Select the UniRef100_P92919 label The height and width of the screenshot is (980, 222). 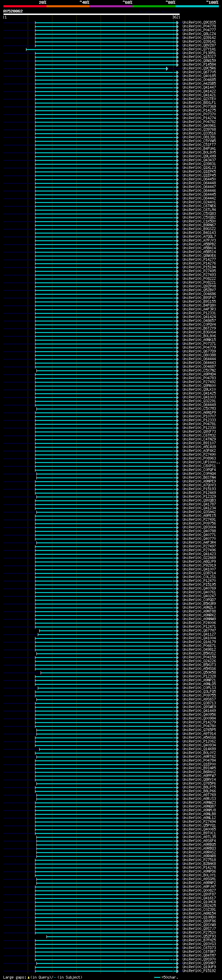tap(199, 565)
